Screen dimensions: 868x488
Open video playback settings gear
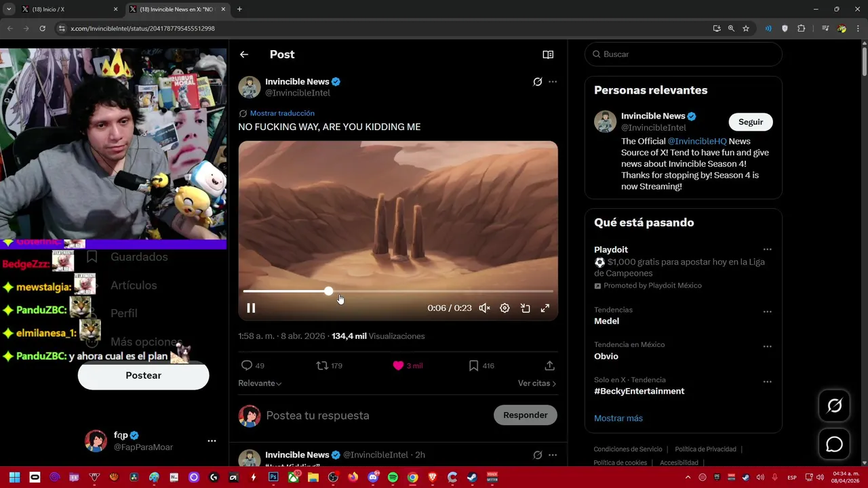[x=505, y=308]
